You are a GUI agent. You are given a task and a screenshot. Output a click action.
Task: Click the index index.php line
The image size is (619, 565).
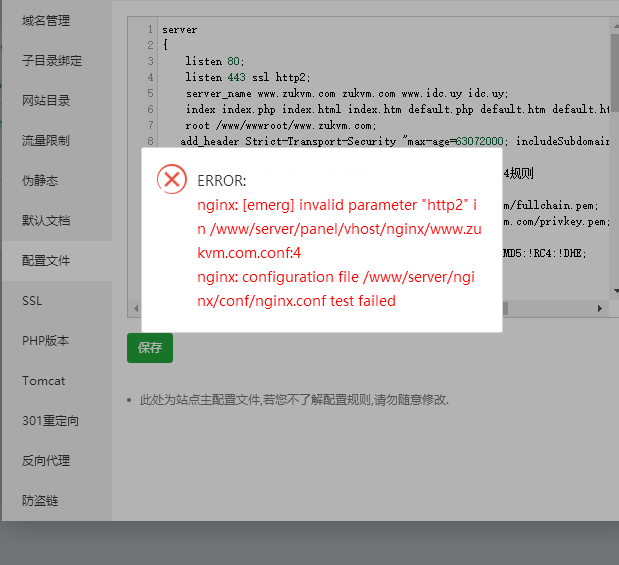[397, 109]
